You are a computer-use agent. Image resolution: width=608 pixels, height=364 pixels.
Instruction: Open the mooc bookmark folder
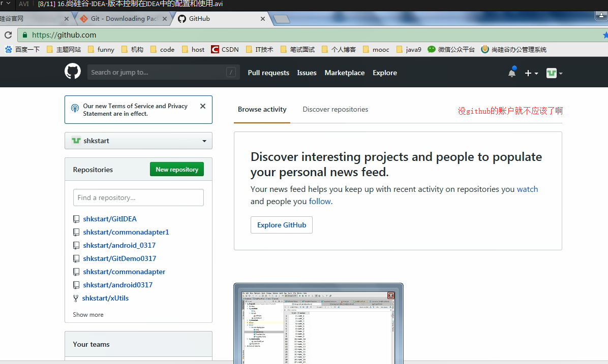point(376,50)
